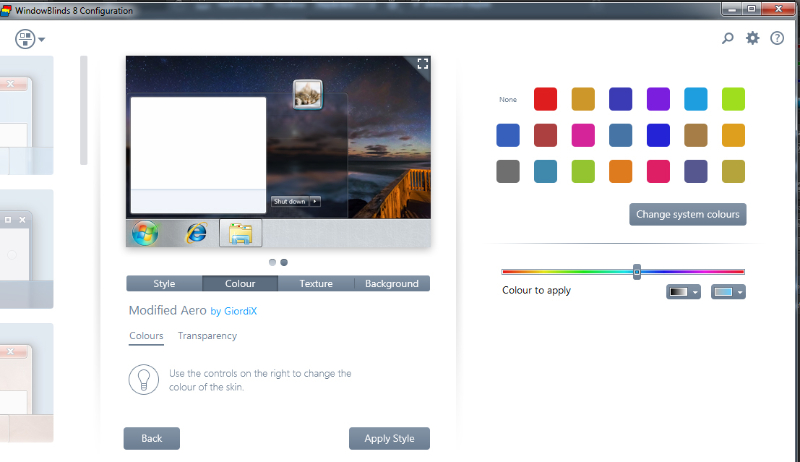Screen dimensions: 800x462
Task: Open the light blue colour dropdown
Action: [x=728, y=292]
